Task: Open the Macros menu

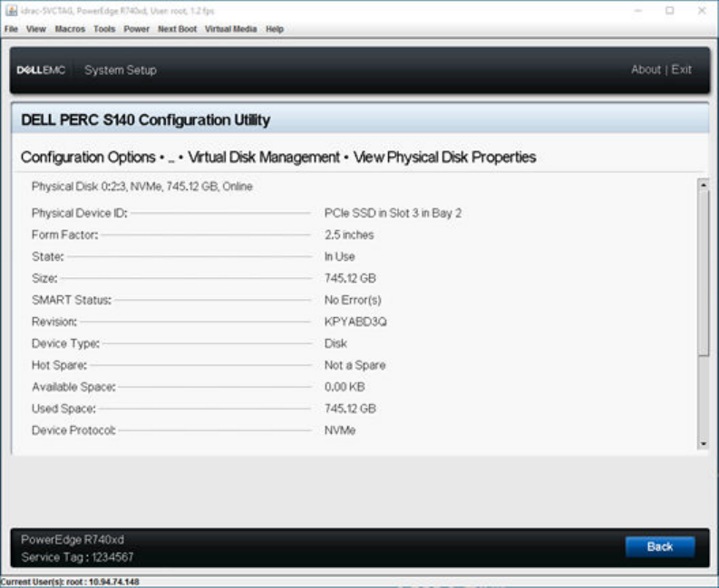Action: 70,29
